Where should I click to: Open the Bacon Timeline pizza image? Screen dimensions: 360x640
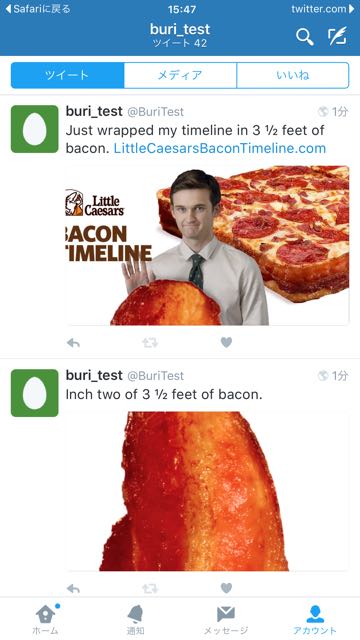(x=207, y=245)
